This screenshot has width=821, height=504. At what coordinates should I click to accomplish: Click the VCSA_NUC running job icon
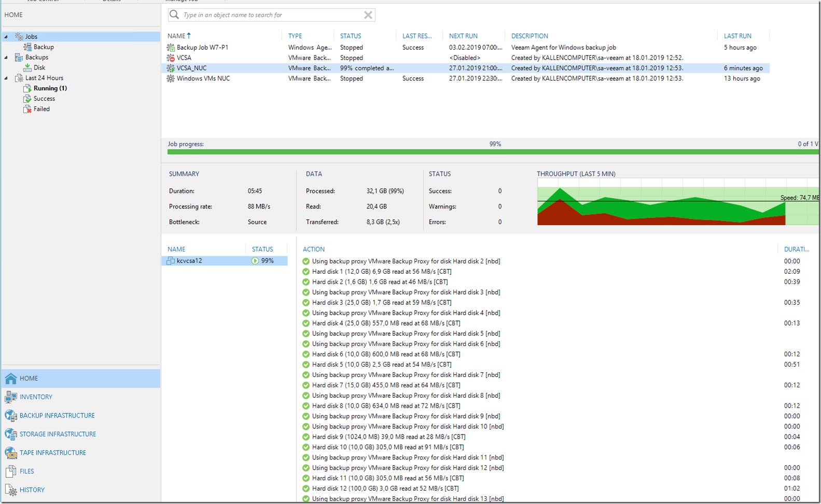pyautogui.click(x=171, y=68)
